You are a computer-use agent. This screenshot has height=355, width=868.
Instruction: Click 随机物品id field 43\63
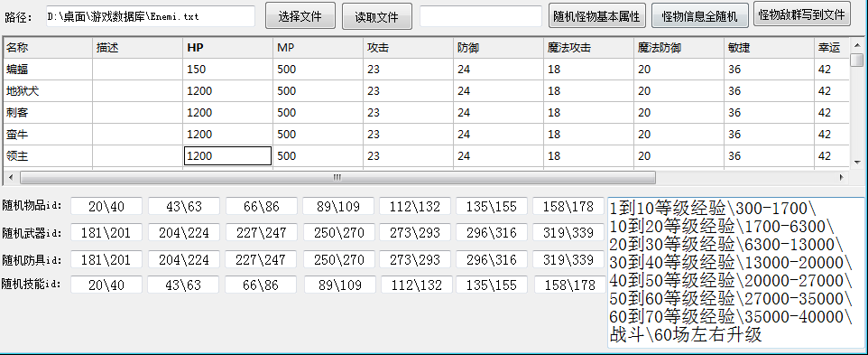(184, 207)
